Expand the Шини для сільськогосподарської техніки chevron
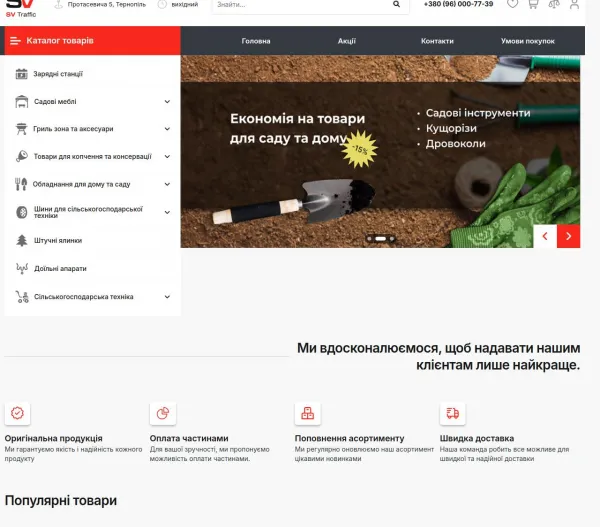Screen dimensions: 600x527 pos(167,212)
